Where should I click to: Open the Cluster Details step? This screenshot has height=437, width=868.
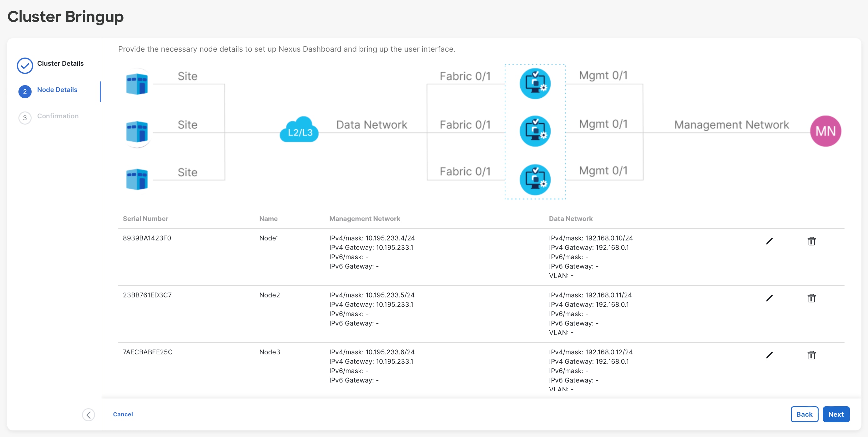click(60, 64)
